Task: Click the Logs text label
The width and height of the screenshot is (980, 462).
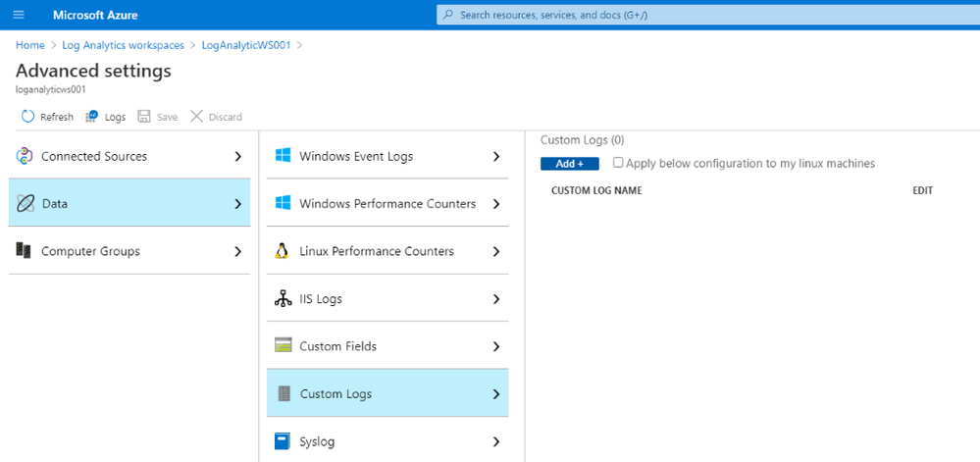Action: 115,117
